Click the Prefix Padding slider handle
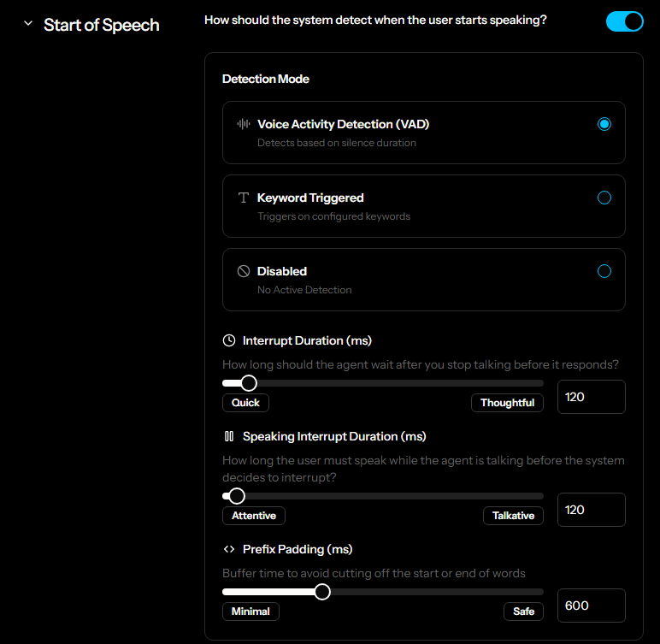660x644 pixels. coord(322,592)
